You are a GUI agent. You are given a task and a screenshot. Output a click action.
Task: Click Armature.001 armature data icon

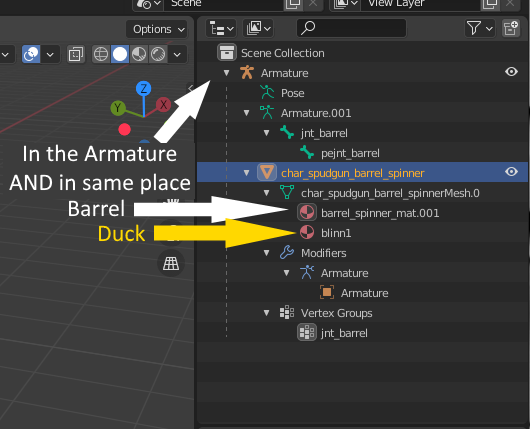click(267, 112)
